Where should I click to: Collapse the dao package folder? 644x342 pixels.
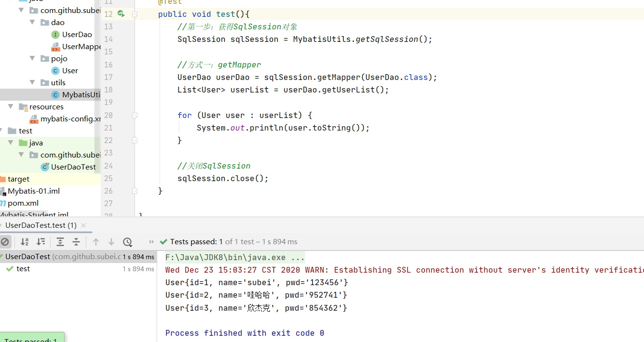[x=32, y=22]
